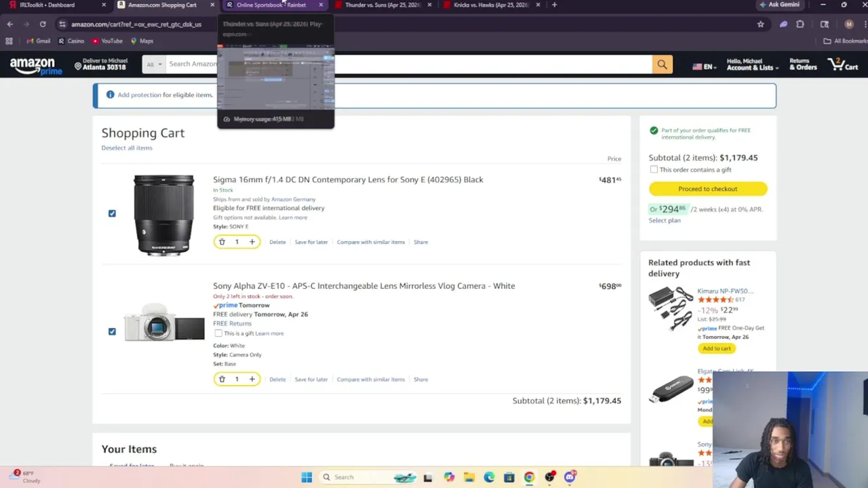The image size is (868, 488).
Task: Open Sigma 16mm lens product thumbnail
Action: [163, 215]
